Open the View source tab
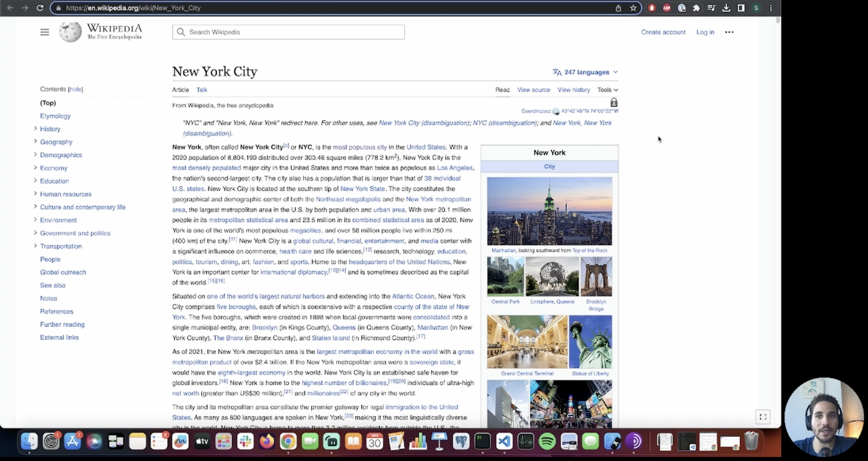The image size is (868, 461). tap(533, 90)
